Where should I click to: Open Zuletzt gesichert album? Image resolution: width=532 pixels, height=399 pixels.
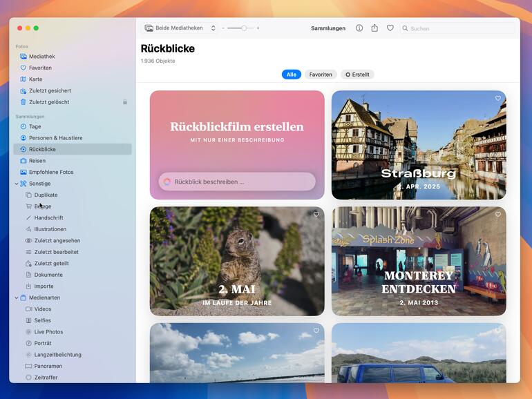tap(72, 90)
